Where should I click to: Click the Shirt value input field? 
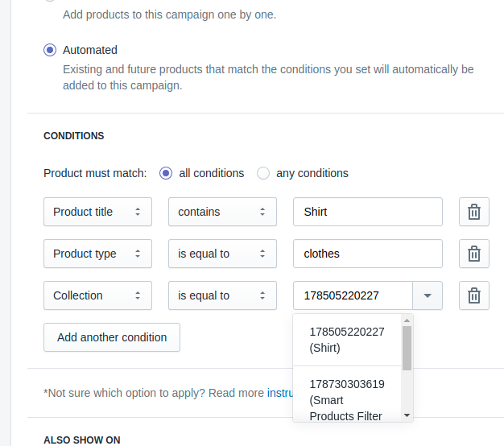pos(368,212)
